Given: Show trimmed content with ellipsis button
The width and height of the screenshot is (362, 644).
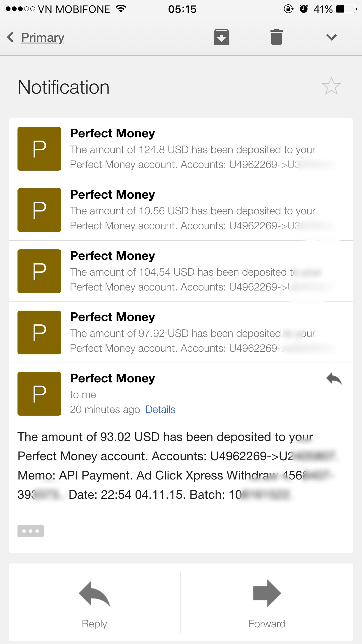Looking at the screenshot, I should [31, 531].
